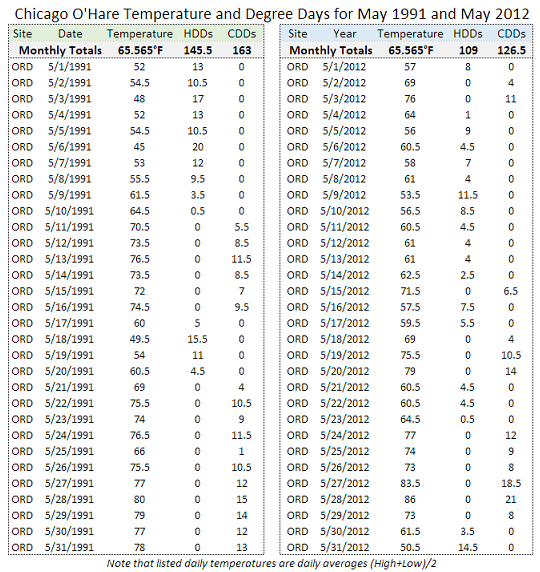Click the date cell 5/1/1991
The width and height of the screenshot is (540, 572).
click(70, 67)
